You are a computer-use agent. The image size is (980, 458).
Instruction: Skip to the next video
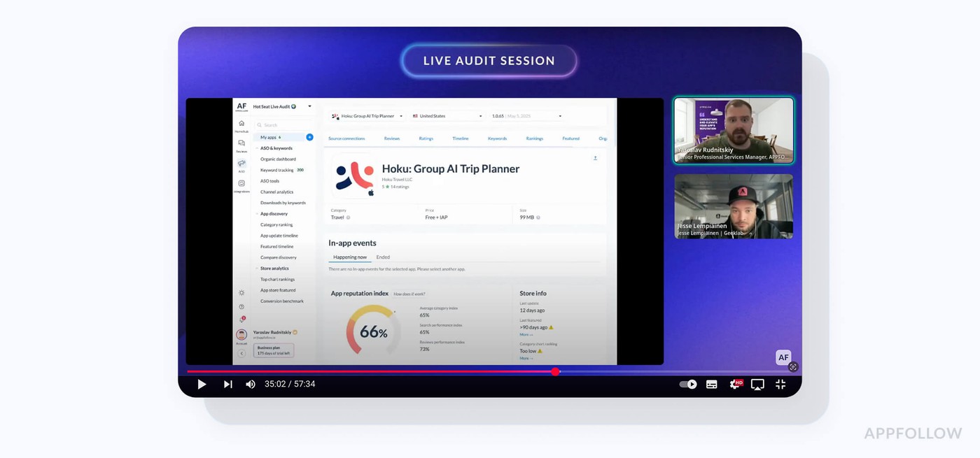(x=227, y=384)
